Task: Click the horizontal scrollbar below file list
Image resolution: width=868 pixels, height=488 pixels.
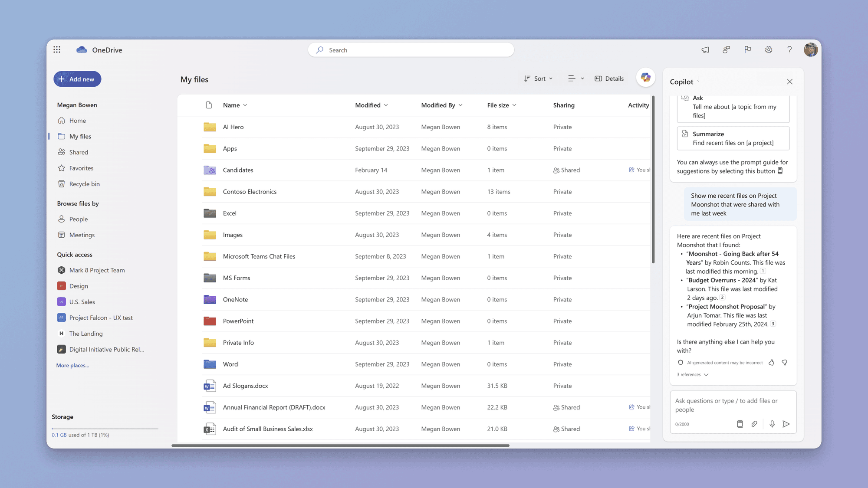Action: click(340, 445)
